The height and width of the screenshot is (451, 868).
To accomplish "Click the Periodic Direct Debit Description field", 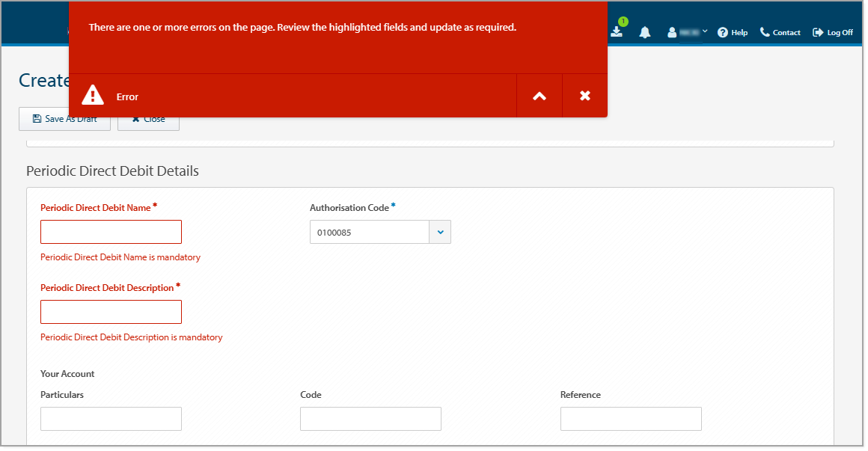I will 111,312.
